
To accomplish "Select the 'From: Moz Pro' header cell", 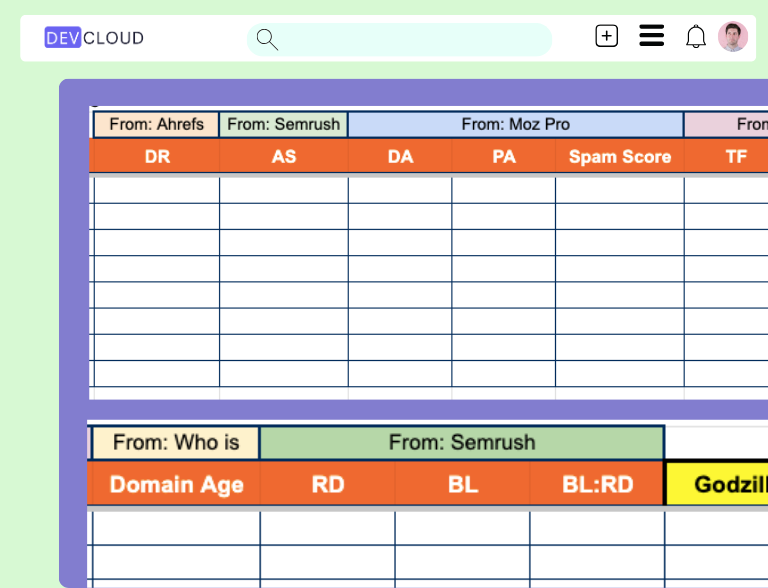I will pyautogui.click(x=516, y=124).
